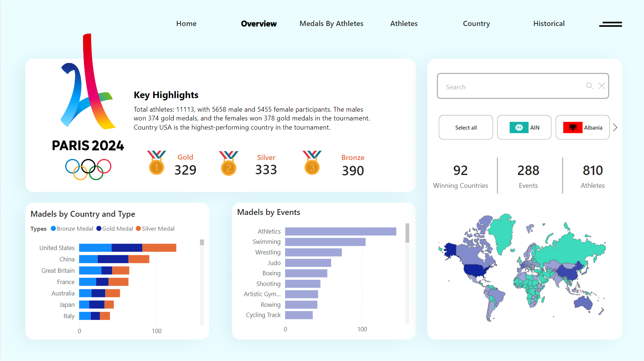This screenshot has width=644, height=361.
Task: Click the Medals by Events scrollbar thumb
Action: 407,233
